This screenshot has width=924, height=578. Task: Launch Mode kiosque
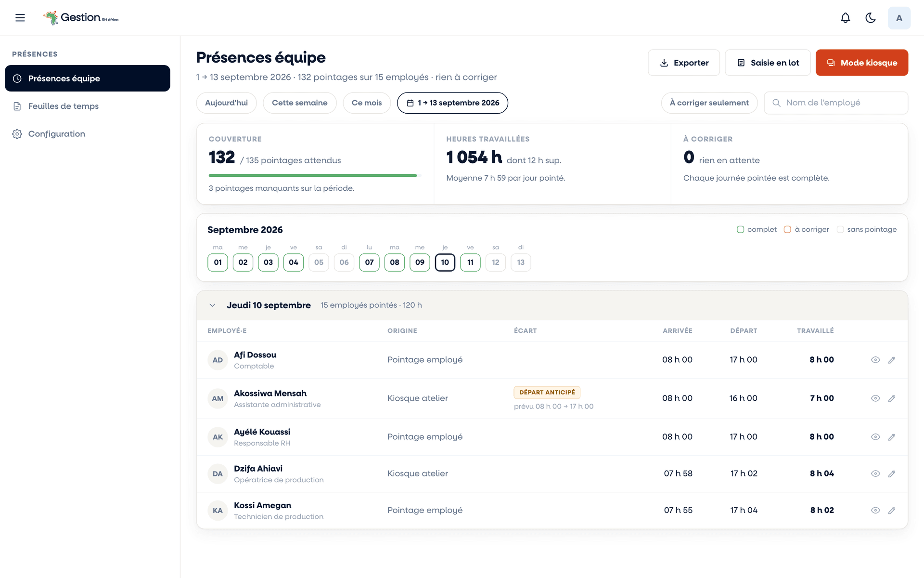click(x=862, y=63)
